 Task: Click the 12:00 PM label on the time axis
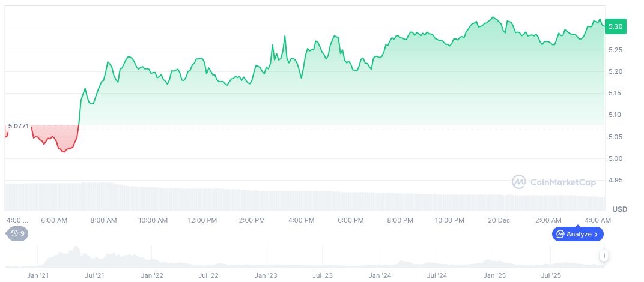tap(202, 220)
